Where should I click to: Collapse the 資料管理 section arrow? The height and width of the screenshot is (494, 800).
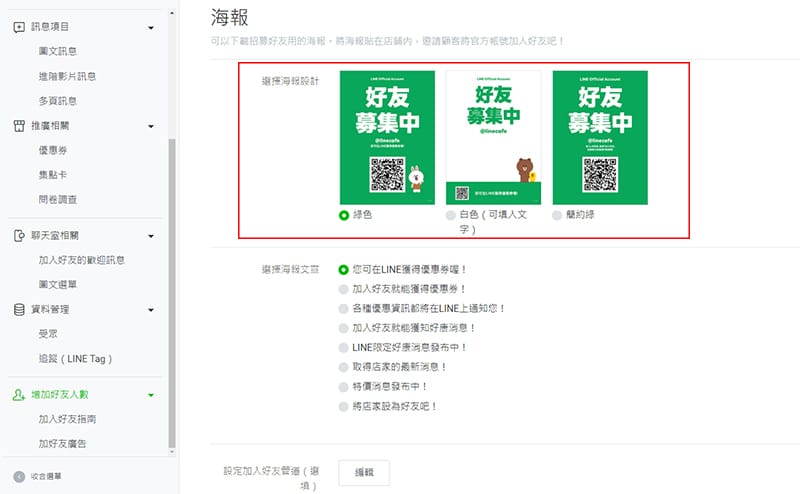click(151, 310)
